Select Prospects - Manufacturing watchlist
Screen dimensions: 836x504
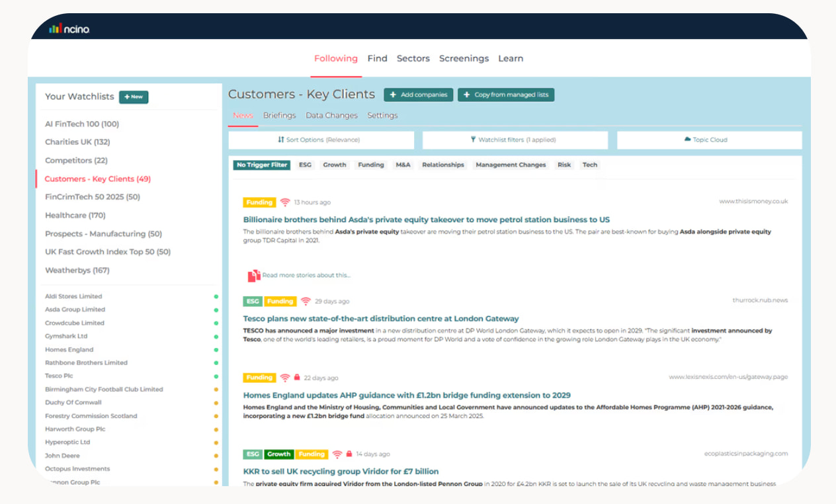(x=103, y=234)
